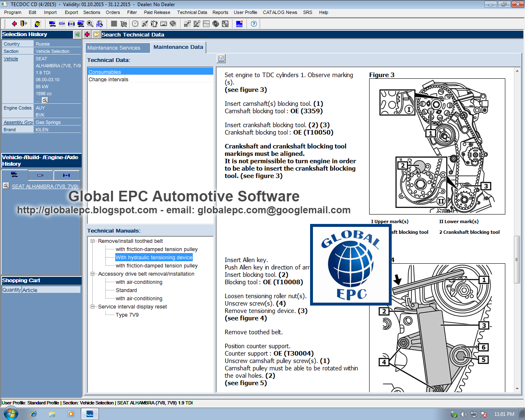Open the SEAT ALHAMBRA (7V8, 7V9) history link

coord(45,186)
